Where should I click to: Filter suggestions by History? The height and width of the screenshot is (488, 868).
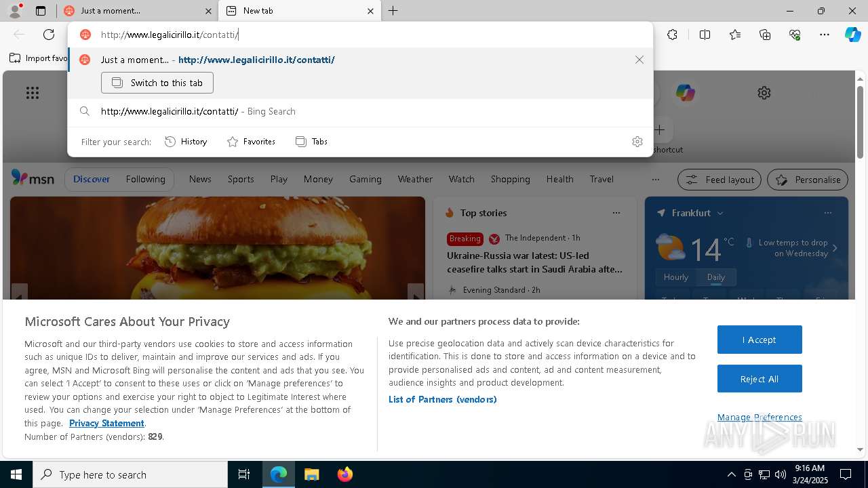(x=186, y=142)
